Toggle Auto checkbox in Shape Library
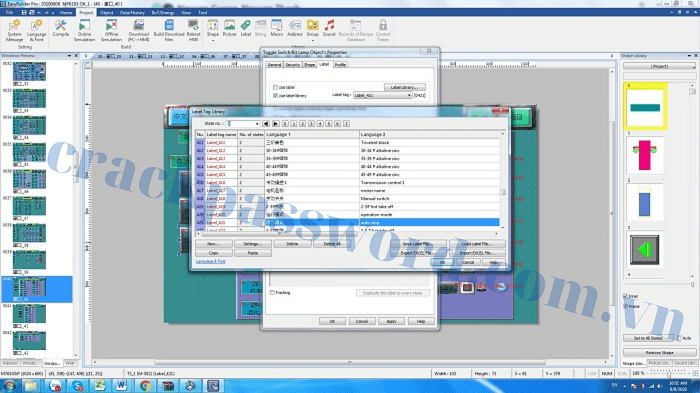Screen dimensions: 700x393 pos(679,338)
